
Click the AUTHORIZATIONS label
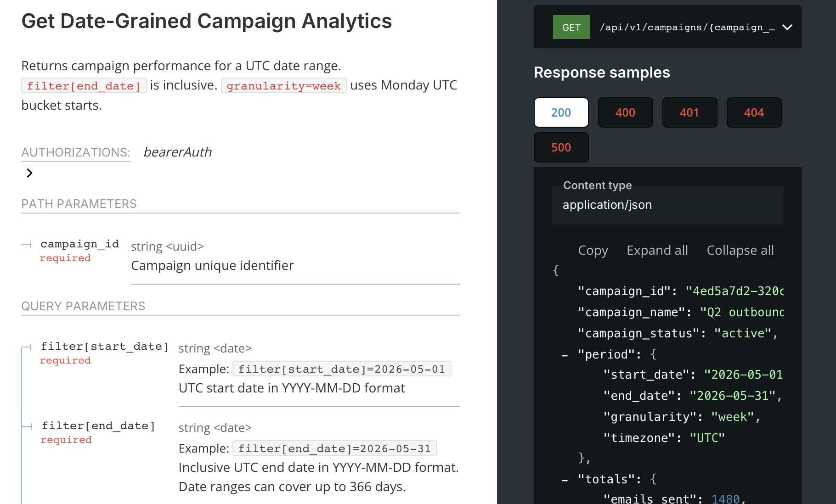coord(76,152)
